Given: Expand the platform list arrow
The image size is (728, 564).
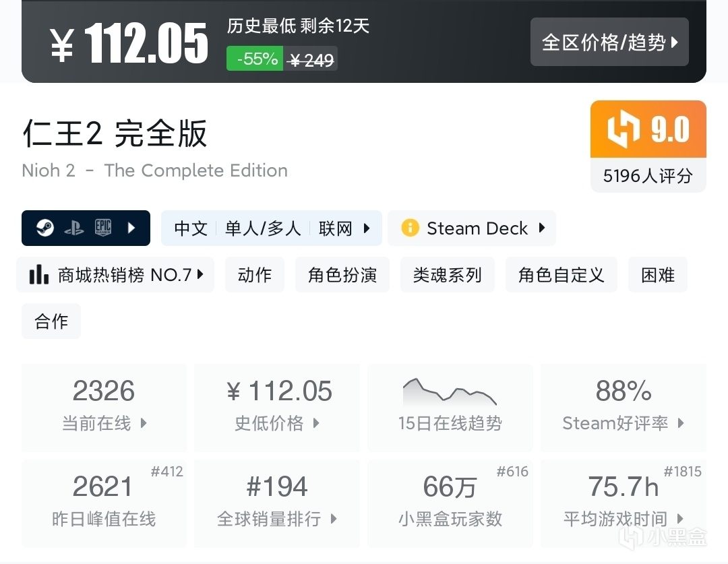Looking at the screenshot, I should tap(131, 228).
